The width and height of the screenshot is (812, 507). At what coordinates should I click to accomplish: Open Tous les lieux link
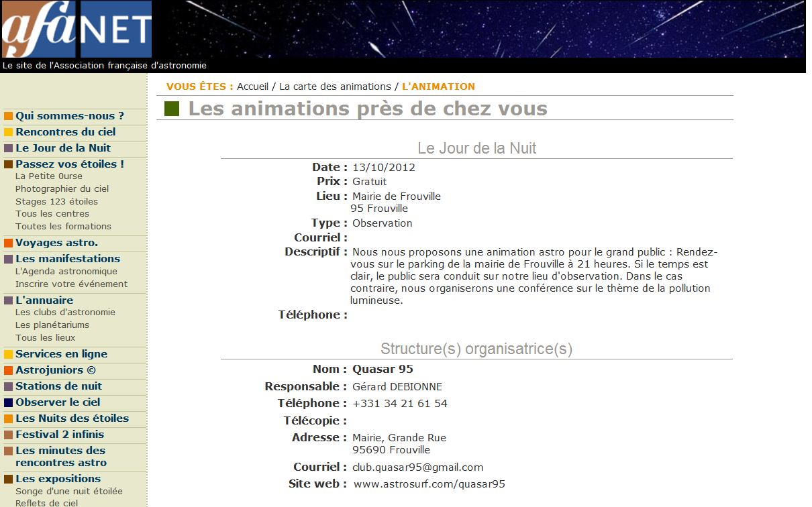pos(46,338)
